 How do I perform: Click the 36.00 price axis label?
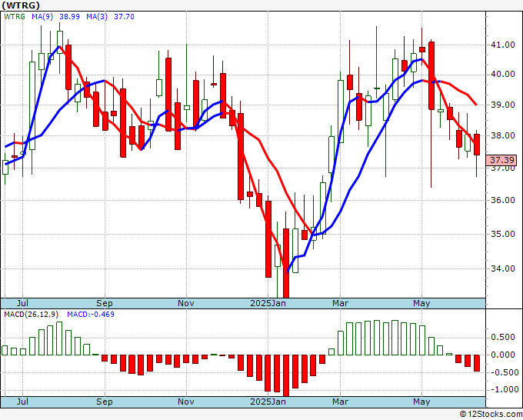click(503, 200)
